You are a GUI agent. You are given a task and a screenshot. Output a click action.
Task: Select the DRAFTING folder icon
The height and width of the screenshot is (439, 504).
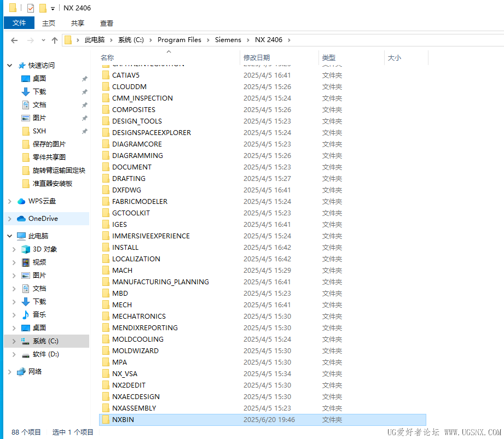tap(106, 179)
